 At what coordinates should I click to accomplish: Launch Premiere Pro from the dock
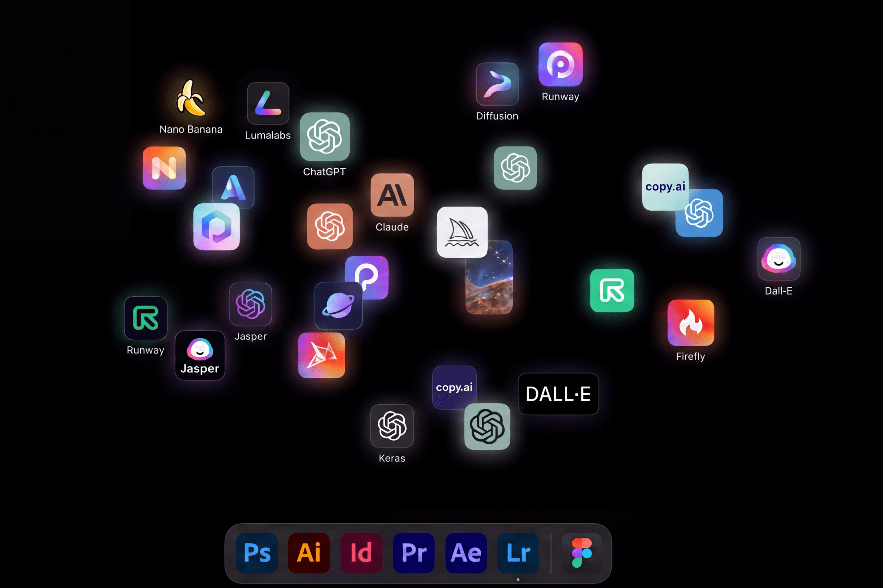[414, 553]
